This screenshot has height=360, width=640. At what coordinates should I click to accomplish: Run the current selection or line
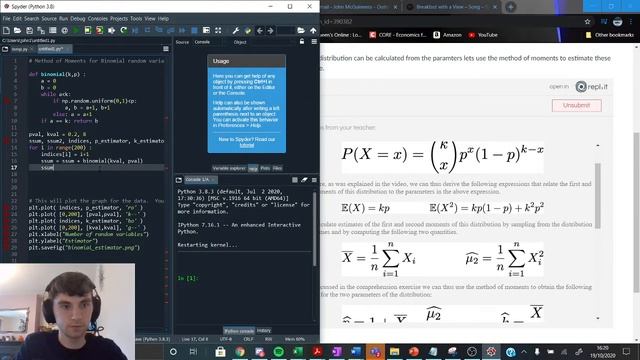(111, 30)
